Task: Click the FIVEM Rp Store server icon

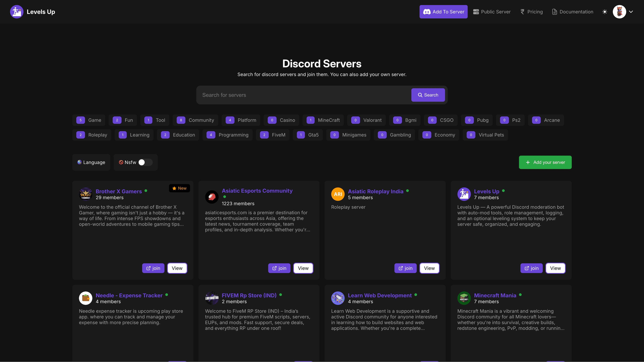Action: (212, 298)
